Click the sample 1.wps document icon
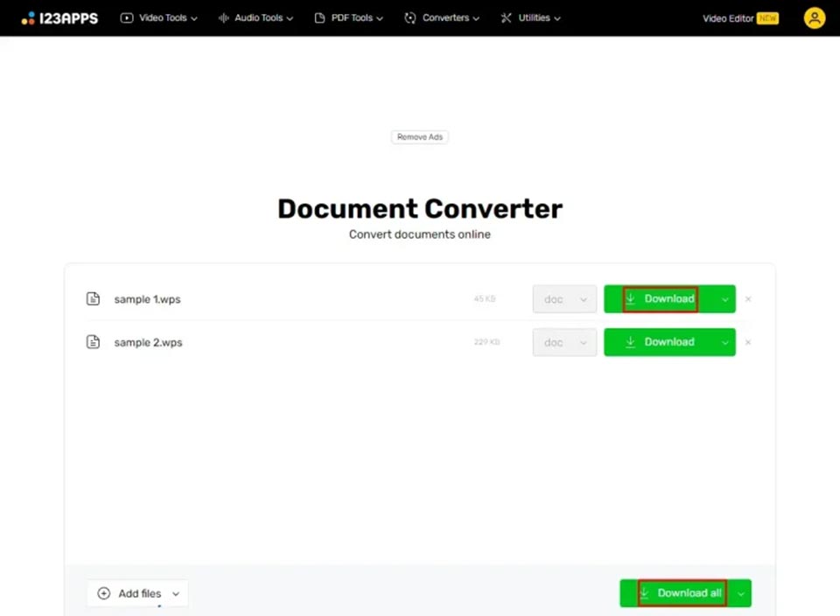This screenshot has width=840, height=616. tap(94, 298)
